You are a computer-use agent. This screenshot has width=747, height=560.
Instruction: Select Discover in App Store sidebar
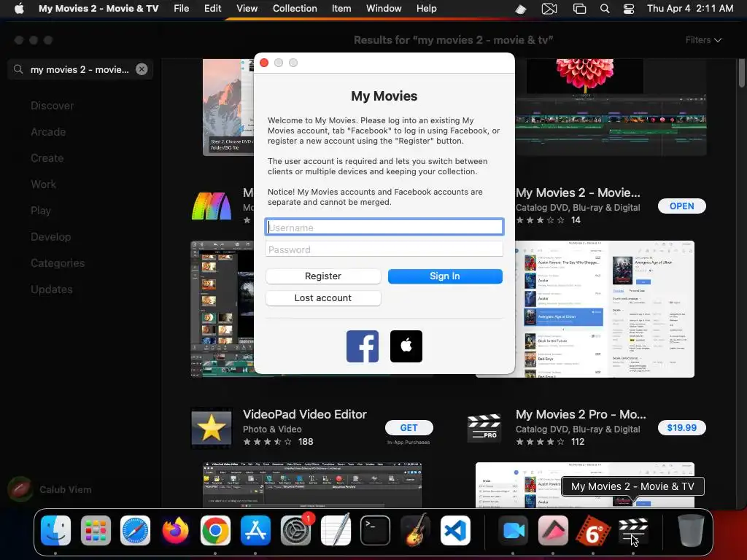point(53,106)
